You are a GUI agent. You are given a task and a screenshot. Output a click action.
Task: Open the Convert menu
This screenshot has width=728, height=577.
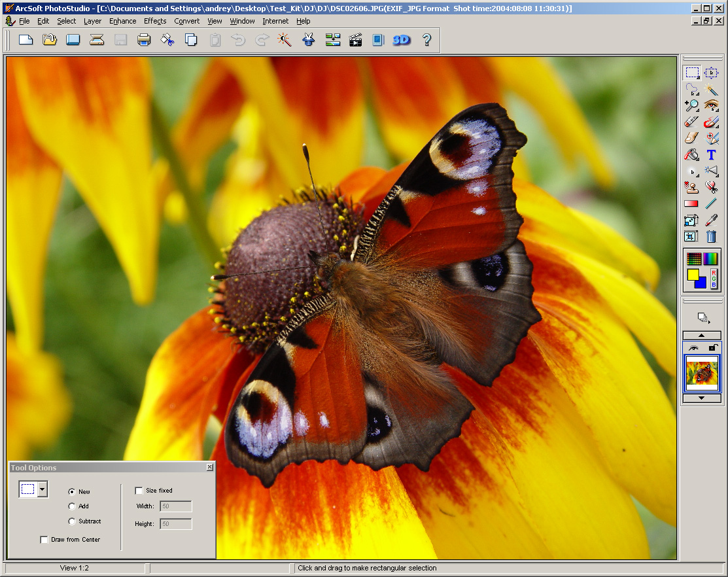point(186,21)
